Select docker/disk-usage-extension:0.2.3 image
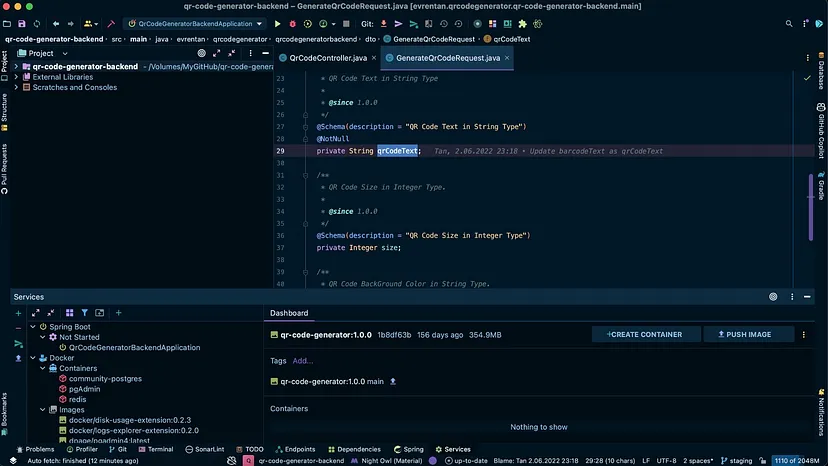The image size is (828, 466). click(125, 420)
